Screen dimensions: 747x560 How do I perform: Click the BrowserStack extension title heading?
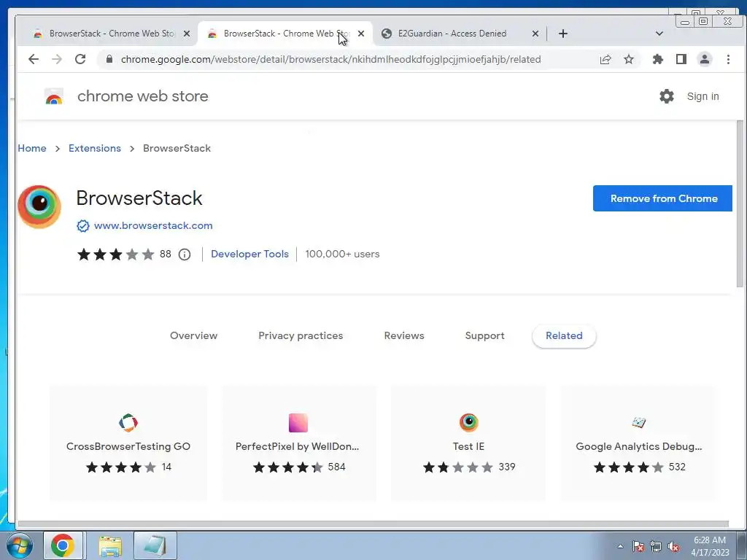[x=139, y=198]
